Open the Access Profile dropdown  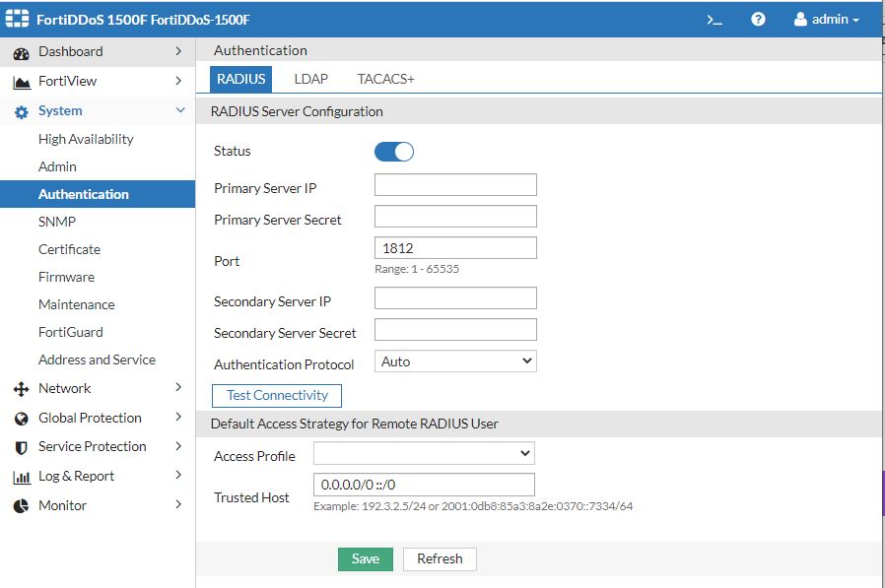(424, 453)
